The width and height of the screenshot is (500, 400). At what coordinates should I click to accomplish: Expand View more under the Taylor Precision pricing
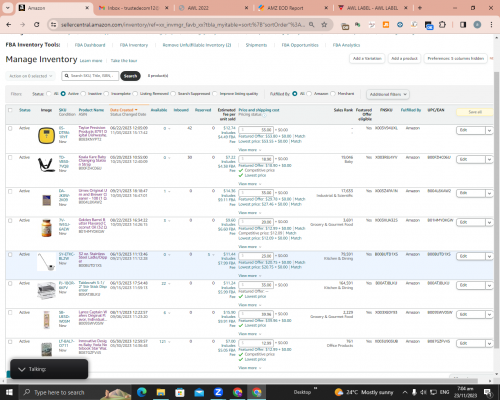pos(249,150)
